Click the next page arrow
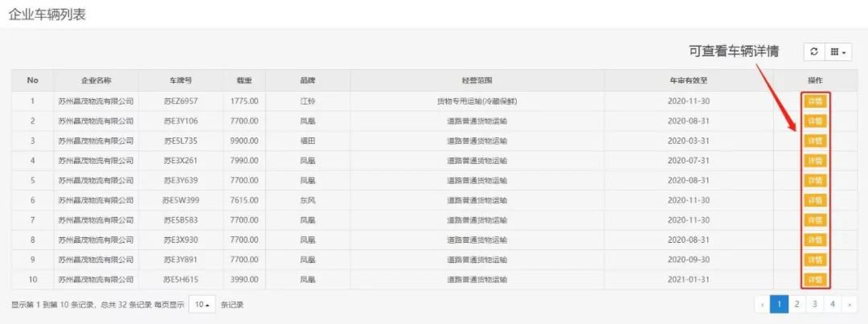The height and width of the screenshot is (324, 868). pyautogui.click(x=850, y=304)
